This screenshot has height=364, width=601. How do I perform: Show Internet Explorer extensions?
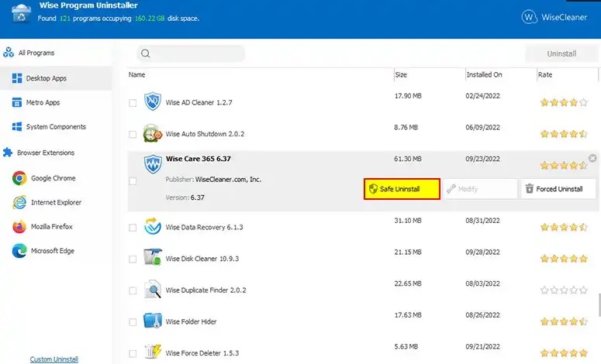[x=56, y=202]
